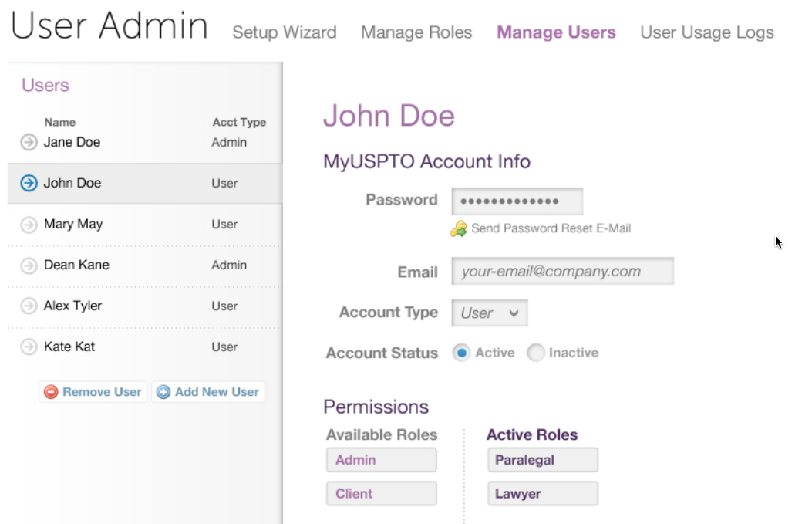
Task: Click into the Email input field
Action: coord(562,271)
